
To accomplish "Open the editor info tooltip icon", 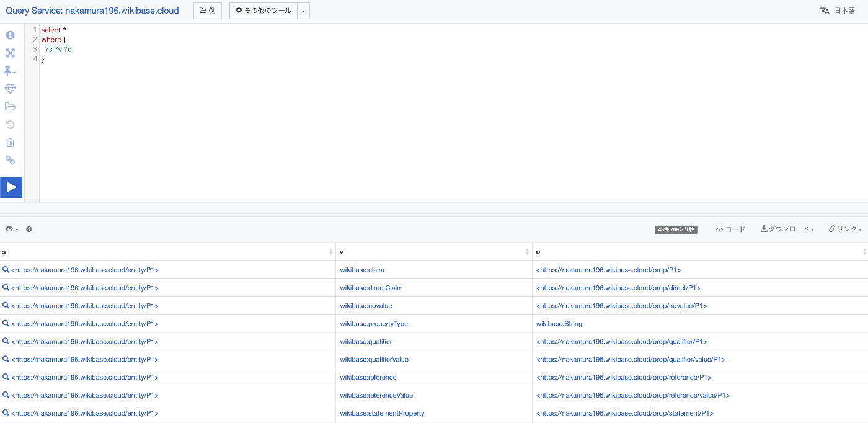I will click(10, 35).
